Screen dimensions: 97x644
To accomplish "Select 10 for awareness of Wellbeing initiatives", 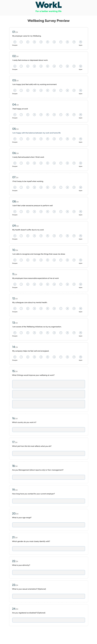I will [x=80, y=333].
